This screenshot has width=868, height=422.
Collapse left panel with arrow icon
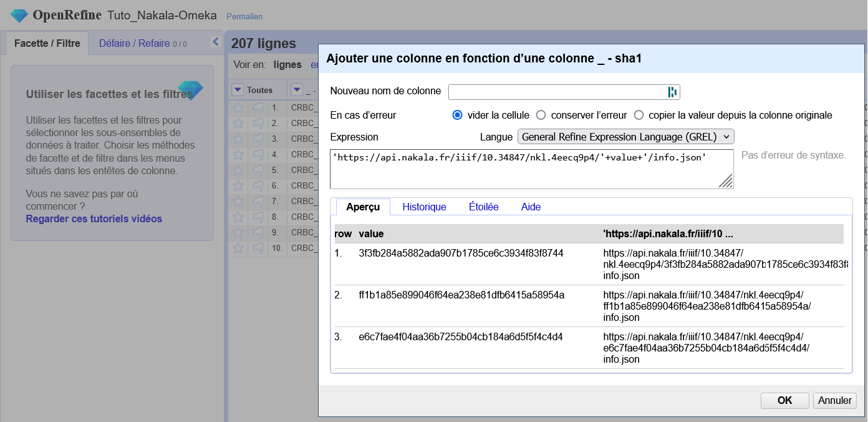(216, 42)
